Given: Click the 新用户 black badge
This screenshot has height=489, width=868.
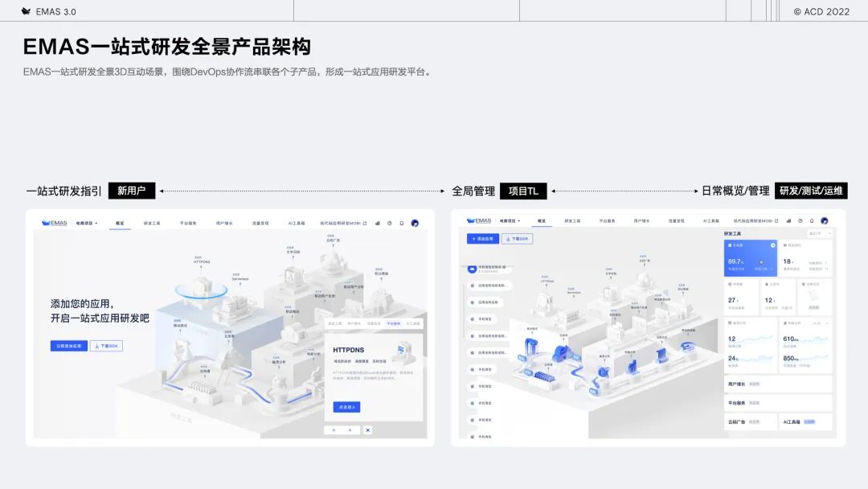Looking at the screenshot, I should (x=132, y=191).
